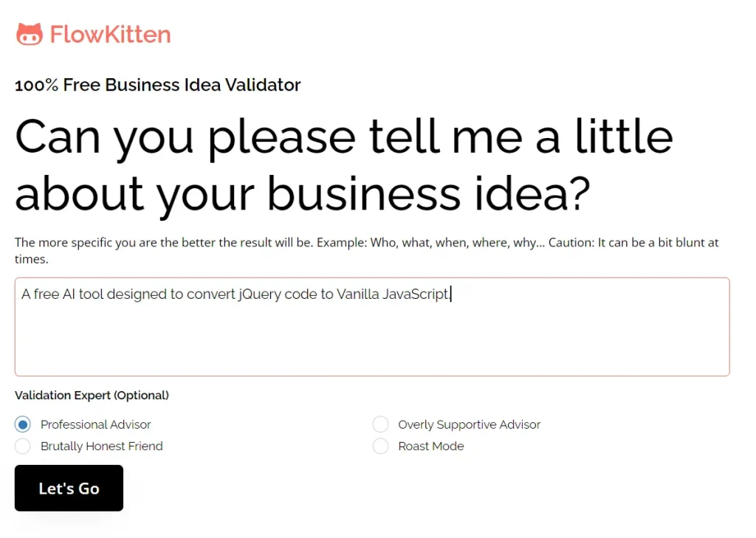
Task: Select the Professional Advisor expert
Action: click(x=22, y=424)
